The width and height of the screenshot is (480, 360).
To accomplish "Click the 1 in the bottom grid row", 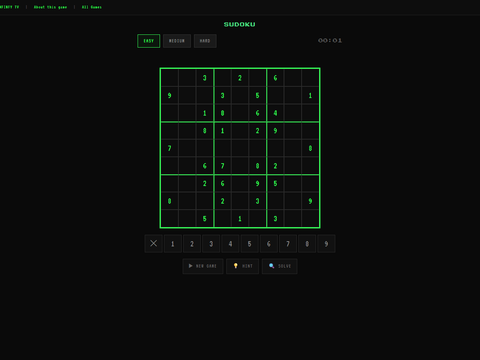I will [x=240, y=219].
